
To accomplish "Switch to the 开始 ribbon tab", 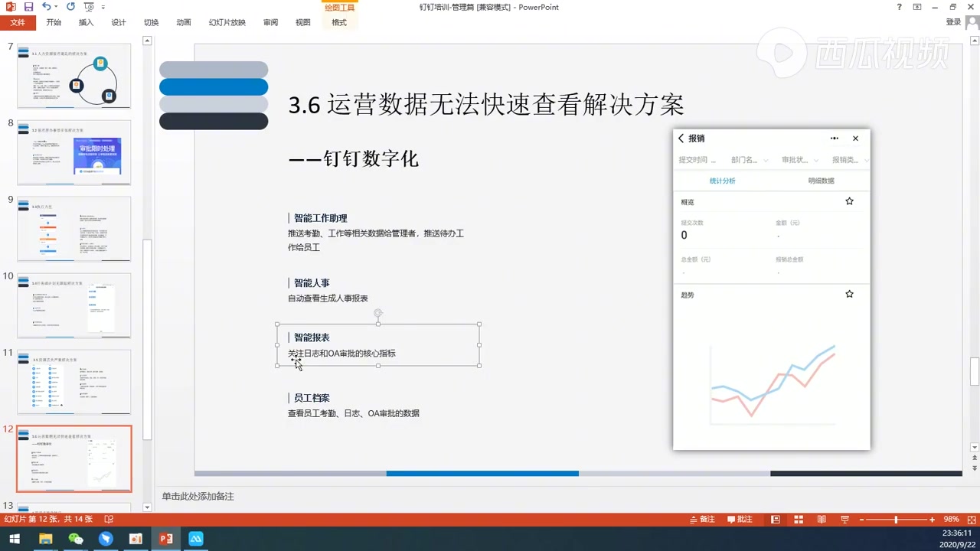I will (54, 22).
